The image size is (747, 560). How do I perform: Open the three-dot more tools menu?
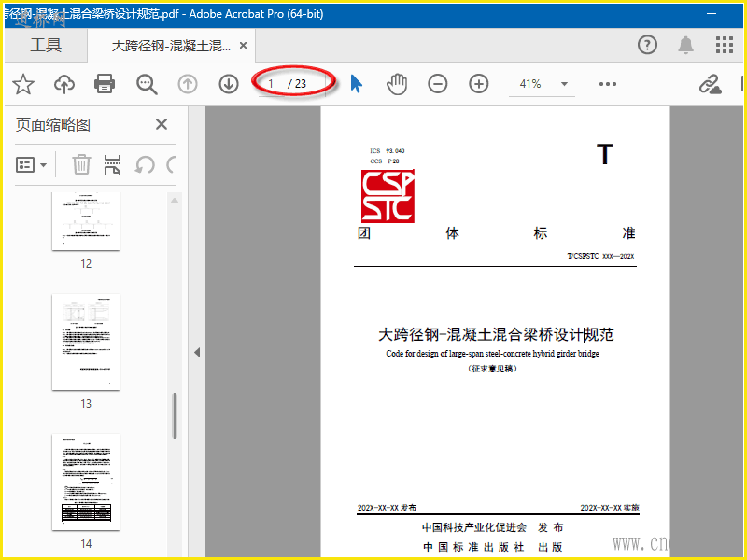[608, 84]
